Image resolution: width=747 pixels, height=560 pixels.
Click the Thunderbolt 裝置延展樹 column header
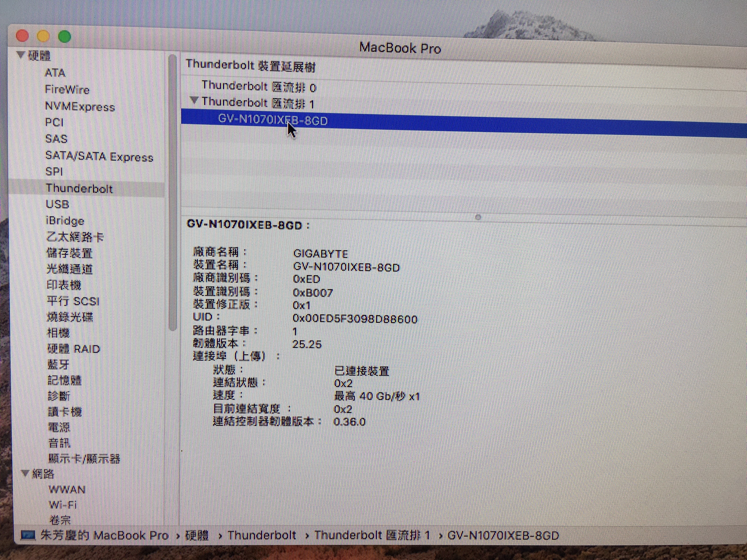click(x=251, y=66)
